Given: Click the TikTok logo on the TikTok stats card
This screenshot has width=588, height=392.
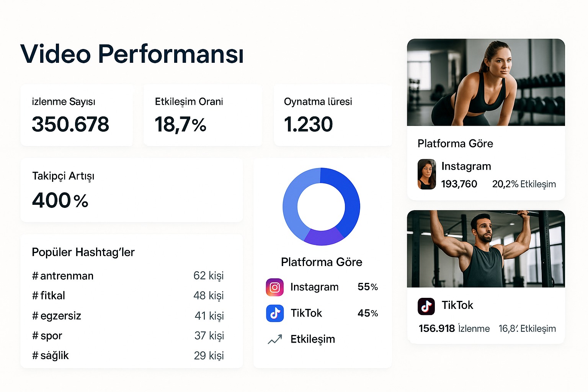Looking at the screenshot, I should pos(427,306).
